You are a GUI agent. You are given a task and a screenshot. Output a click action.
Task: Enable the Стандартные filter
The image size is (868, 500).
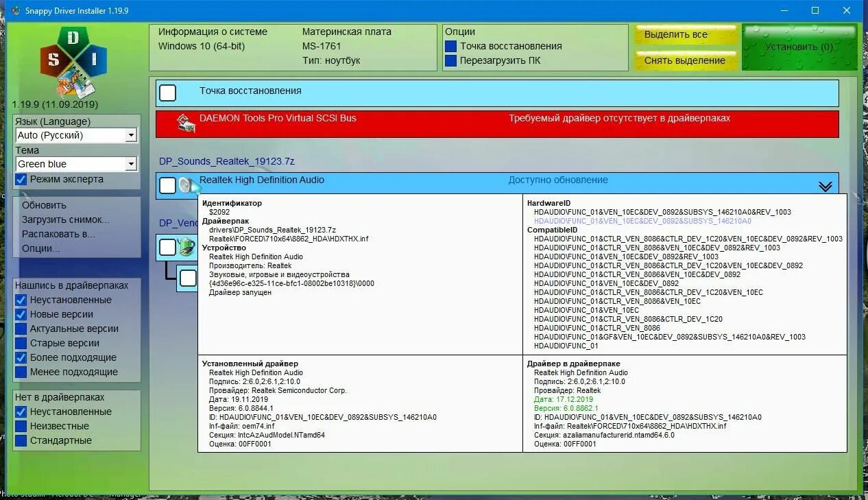21,440
